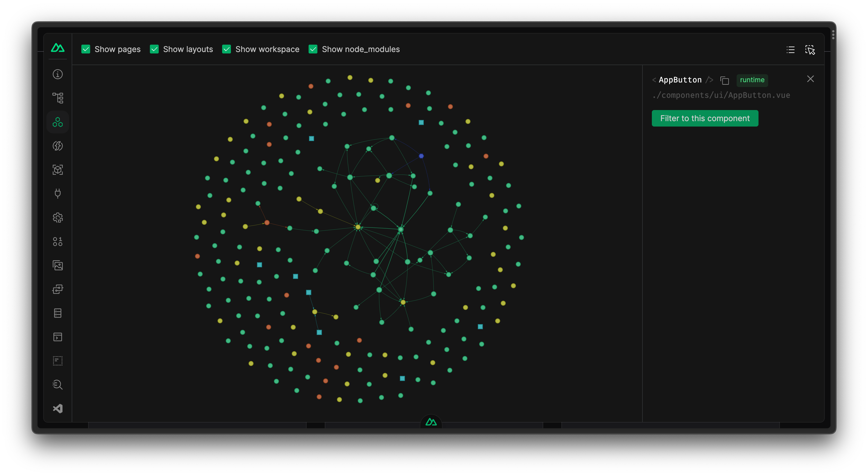
Task: Click the Plugins plug icon
Action: (58, 193)
